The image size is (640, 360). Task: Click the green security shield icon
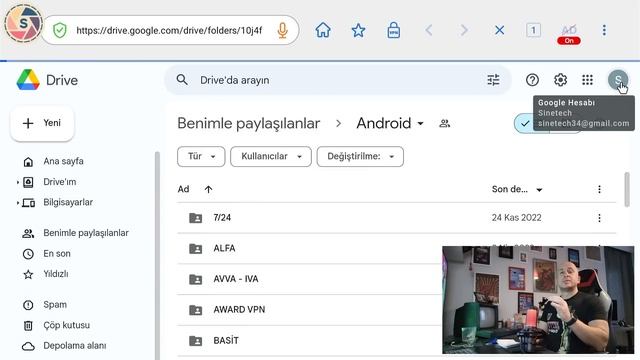click(60, 31)
